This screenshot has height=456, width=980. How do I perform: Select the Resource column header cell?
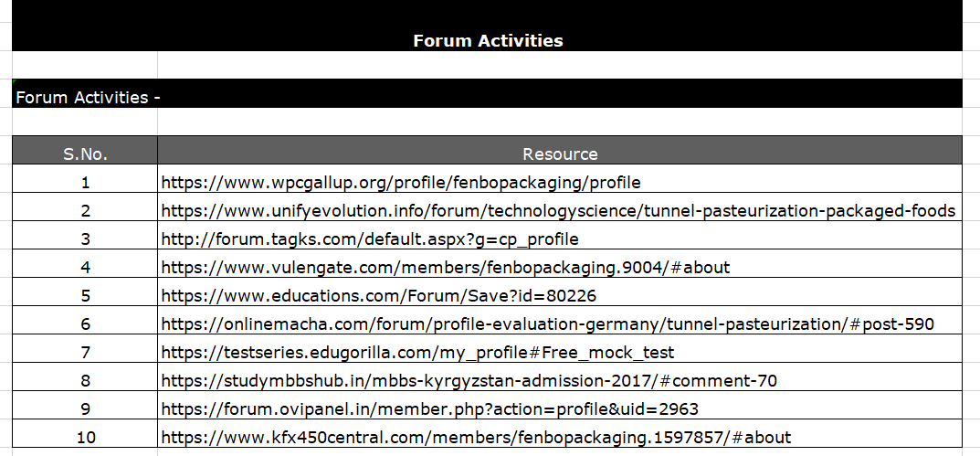[x=560, y=150]
